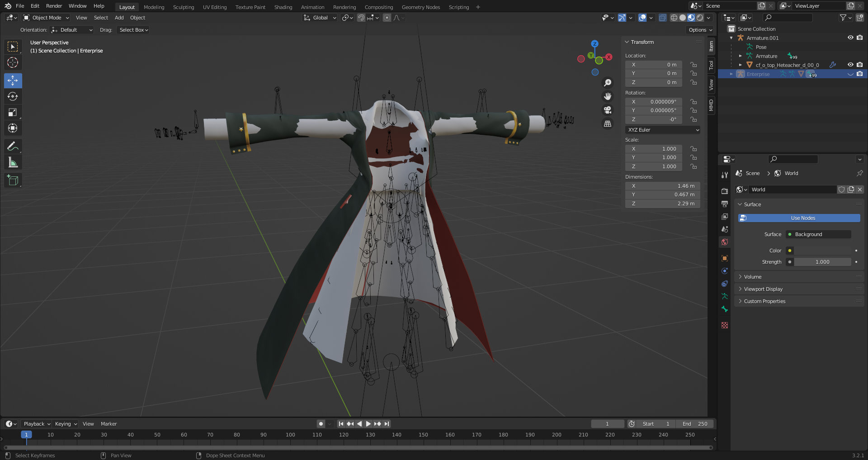Jump to the timeline end frame

pyautogui.click(x=387, y=424)
